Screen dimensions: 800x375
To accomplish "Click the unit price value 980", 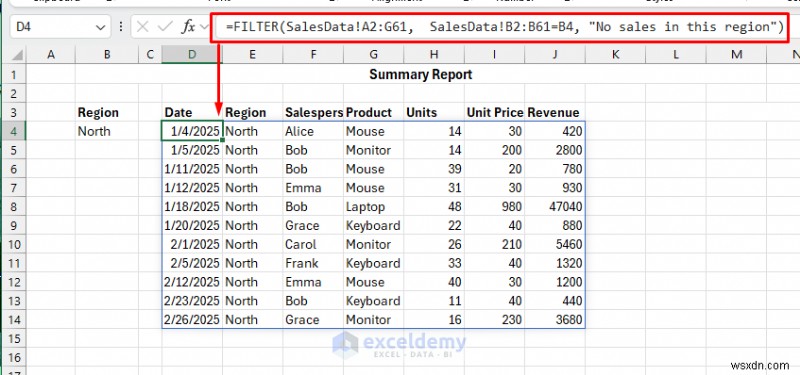I will click(494, 207).
